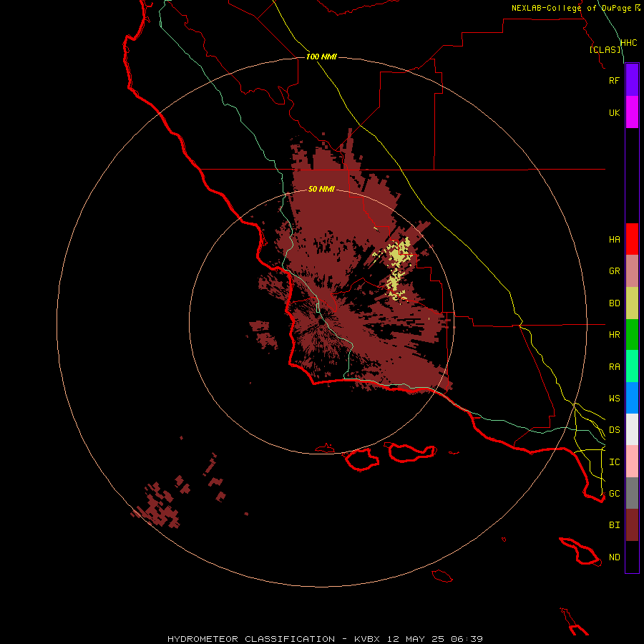Click the magenta UK legend swatch

pyautogui.click(x=632, y=112)
